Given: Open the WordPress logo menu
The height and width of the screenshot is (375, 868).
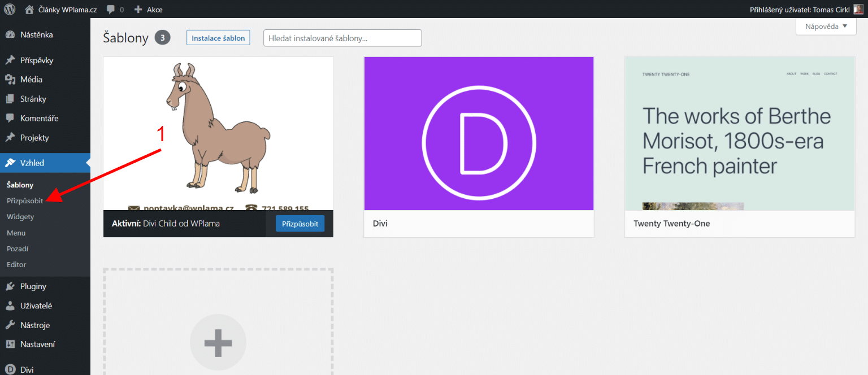Looking at the screenshot, I should point(10,9).
